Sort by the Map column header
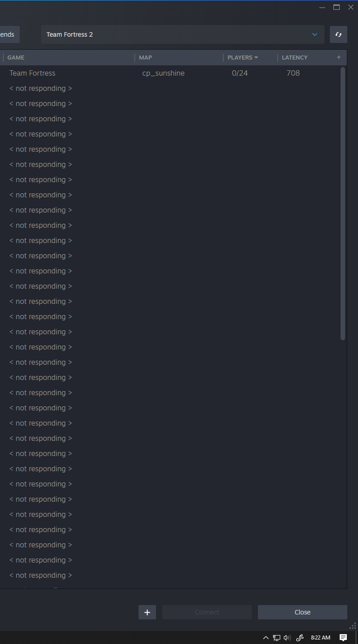The height and width of the screenshot is (644, 358). point(145,57)
